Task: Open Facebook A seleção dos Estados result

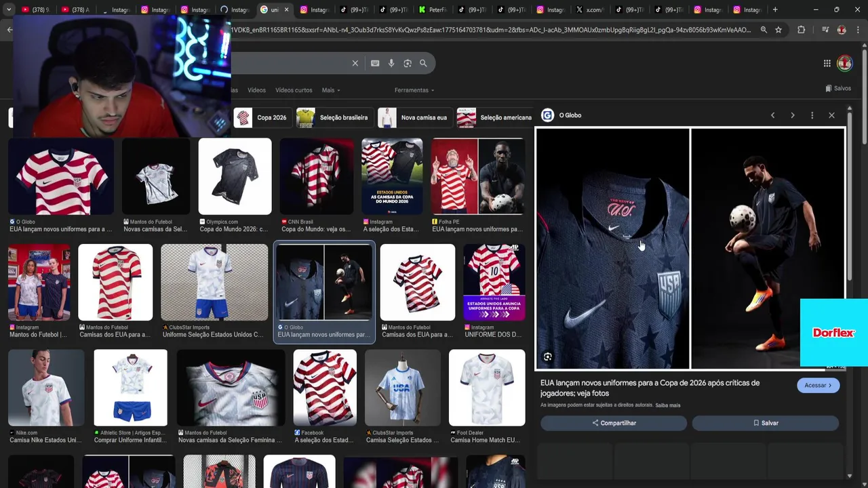Action: coord(325,388)
